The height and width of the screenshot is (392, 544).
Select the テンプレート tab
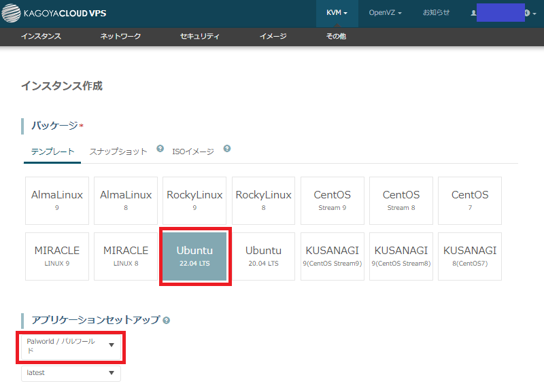tap(52, 152)
